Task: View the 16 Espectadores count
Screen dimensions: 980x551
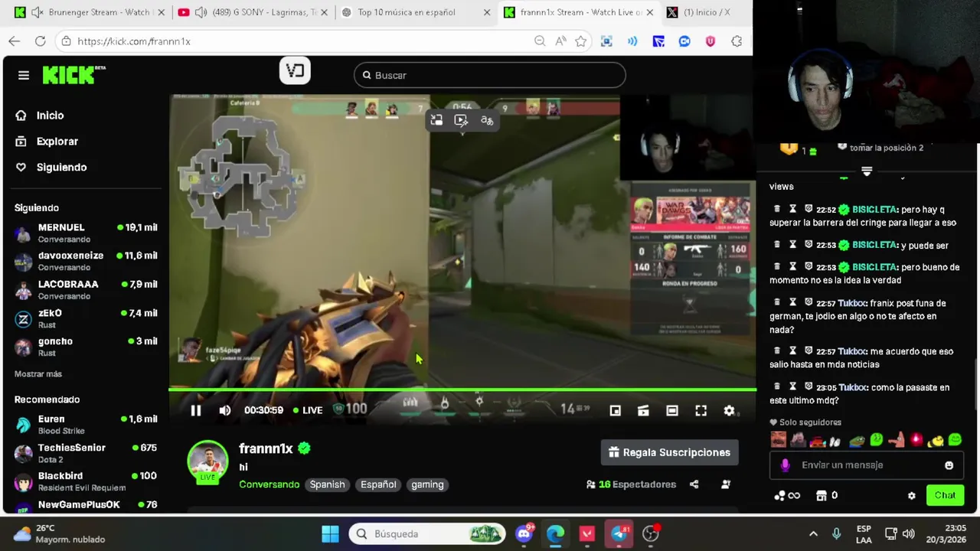Action: tap(631, 484)
